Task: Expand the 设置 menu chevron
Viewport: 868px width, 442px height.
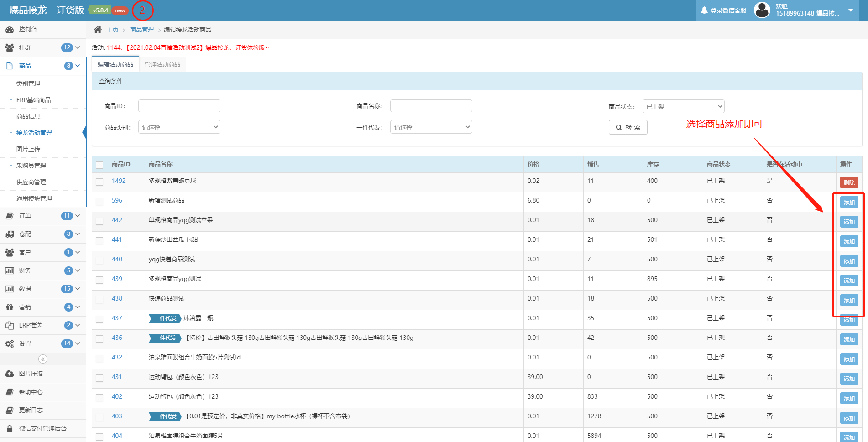Action: tap(78, 343)
